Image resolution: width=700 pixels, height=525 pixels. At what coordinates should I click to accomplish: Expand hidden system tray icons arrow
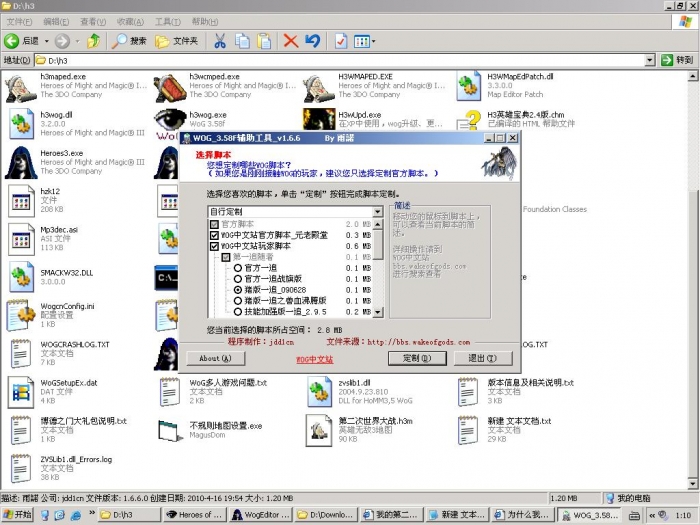[x=652, y=515]
